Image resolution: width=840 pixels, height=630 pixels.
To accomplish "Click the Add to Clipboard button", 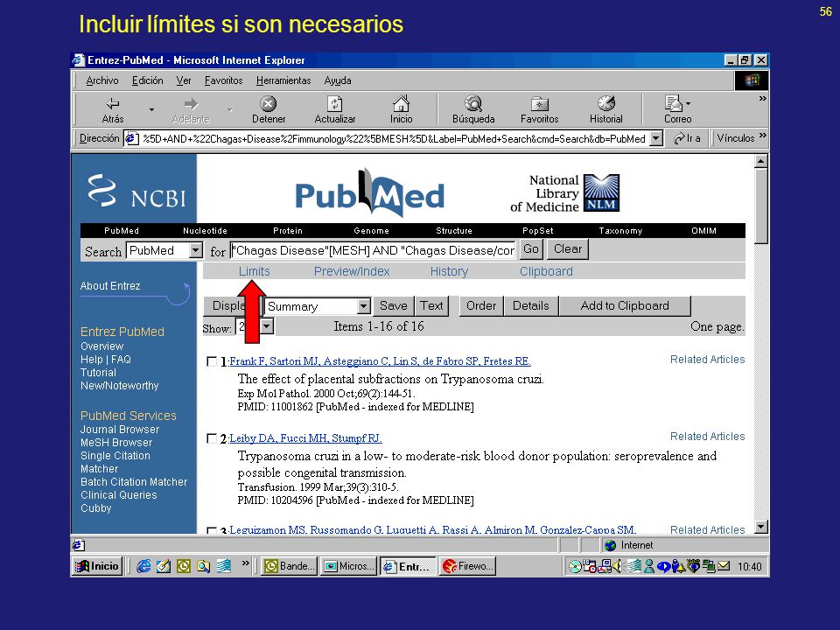I will point(625,306).
